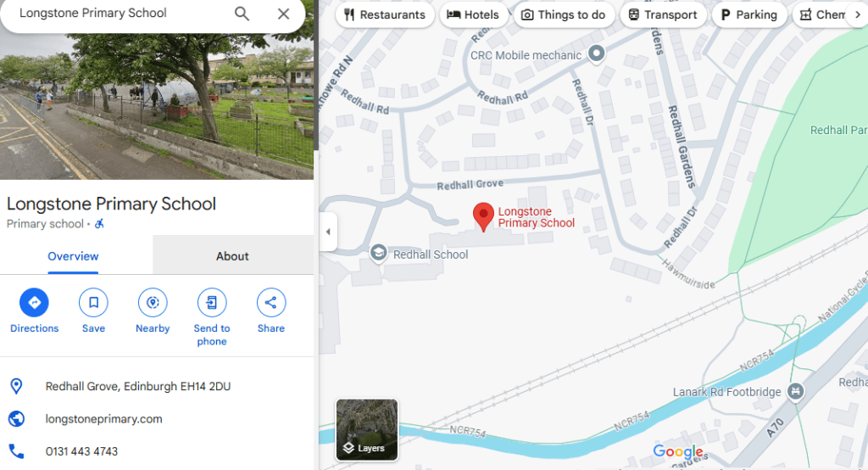
Task: Click the search magnifier icon
Action: coord(242,14)
